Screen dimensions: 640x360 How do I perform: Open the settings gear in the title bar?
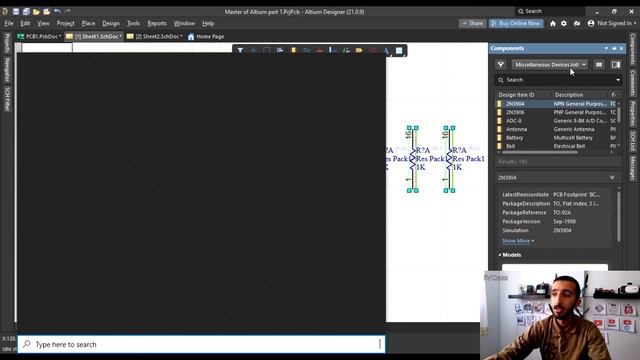pyautogui.click(x=564, y=24)
